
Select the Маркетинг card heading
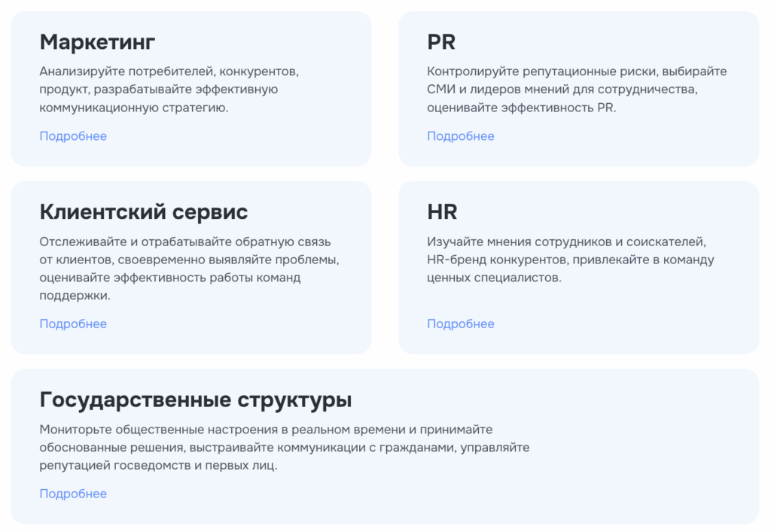(x=99, y=42)
